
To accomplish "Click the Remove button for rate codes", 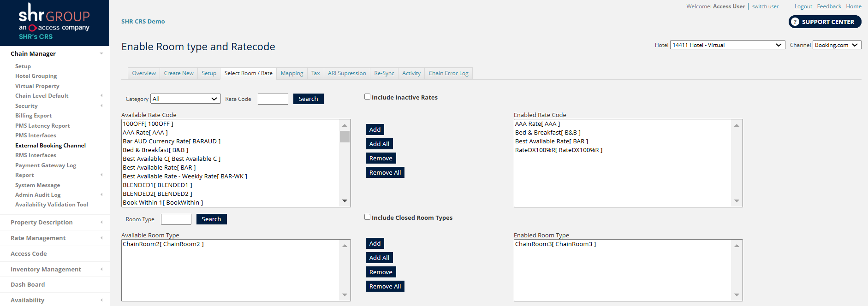I will [381, 158].
